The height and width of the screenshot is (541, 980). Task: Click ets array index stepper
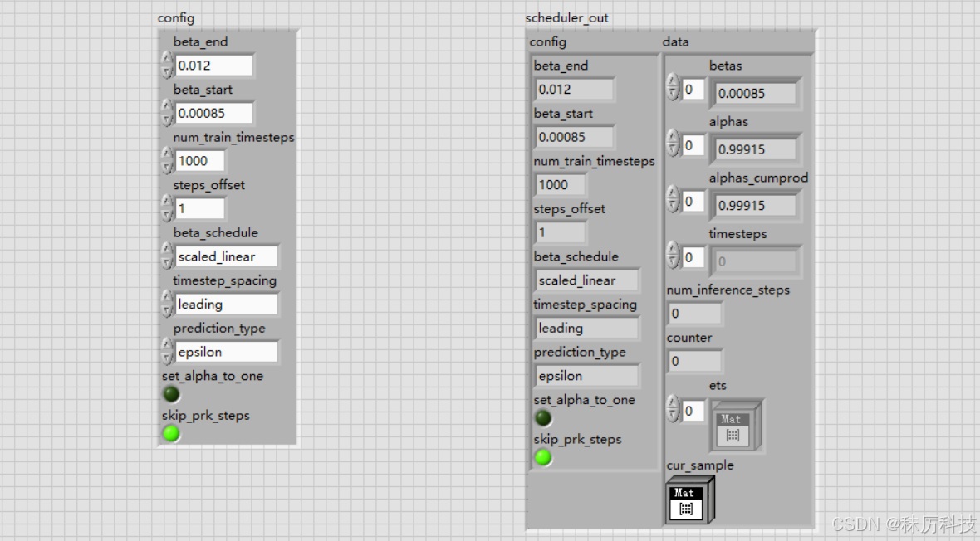(x=673, y=411)
